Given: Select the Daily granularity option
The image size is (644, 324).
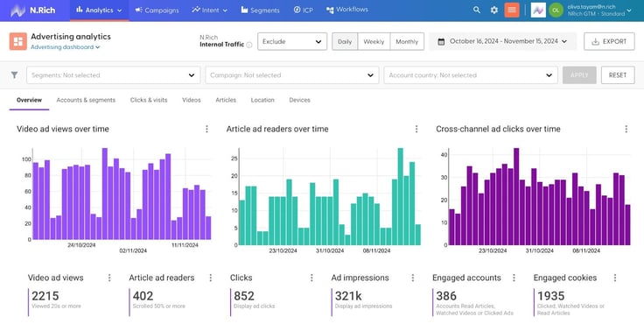Looking at the screenshot, I should point(345,41).
